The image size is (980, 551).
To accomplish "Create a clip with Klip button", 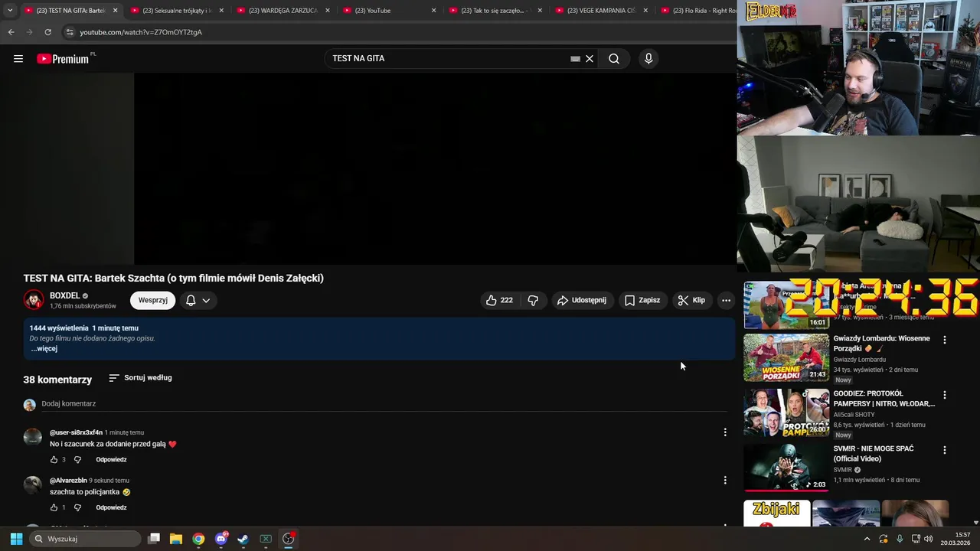I will pyautogui.click(x=691, y=300).
